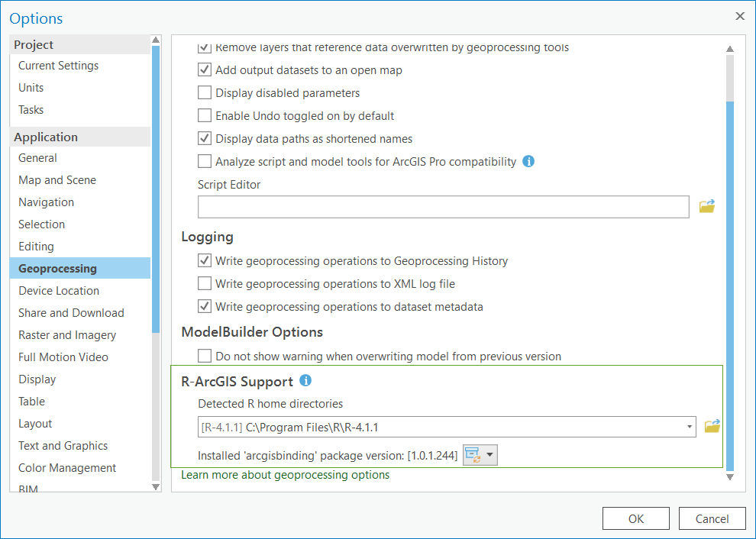
Task: Uncheck Add output datasets to an open map
Action: pos(205,70)
